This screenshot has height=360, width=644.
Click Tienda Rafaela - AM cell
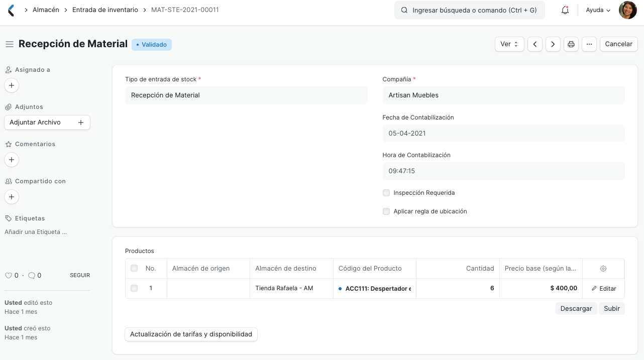pyautogui.click(x=291, y=289)
